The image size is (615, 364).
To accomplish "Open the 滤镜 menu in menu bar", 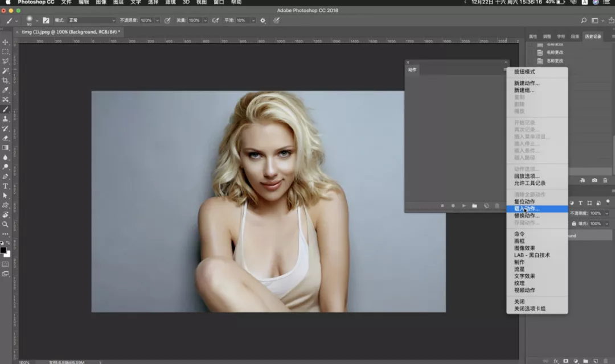I will tap(170, 2).
